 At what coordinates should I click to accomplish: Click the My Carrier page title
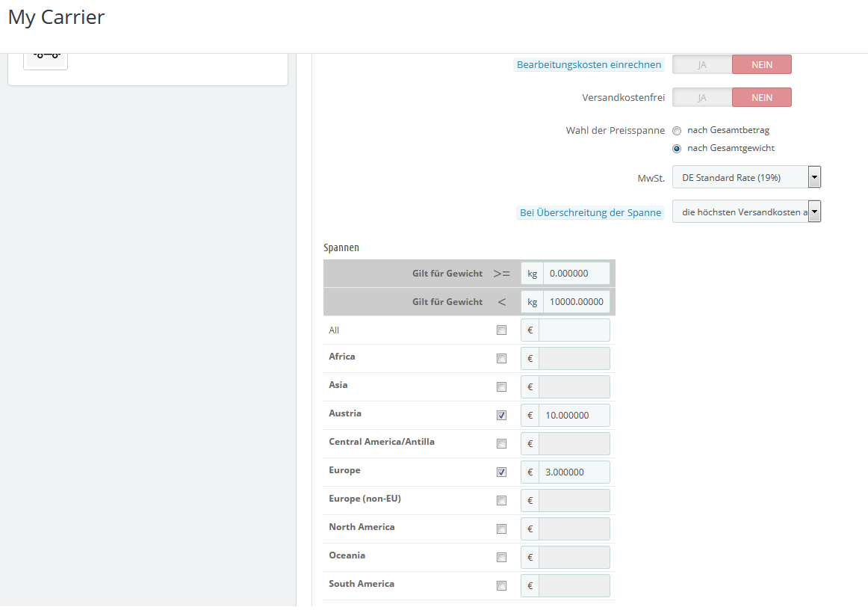[56, 17]
